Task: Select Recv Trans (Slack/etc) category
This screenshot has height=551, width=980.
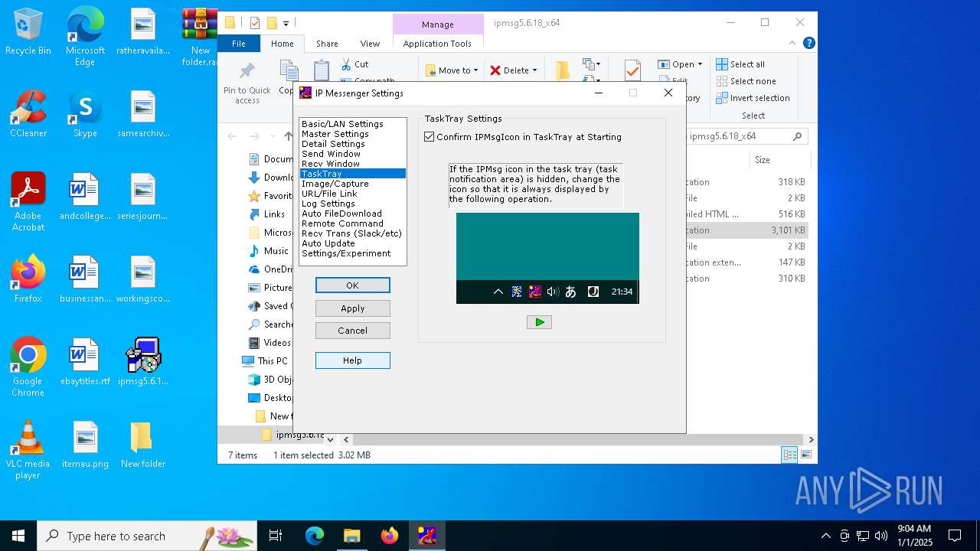Action: pos(351,233)
